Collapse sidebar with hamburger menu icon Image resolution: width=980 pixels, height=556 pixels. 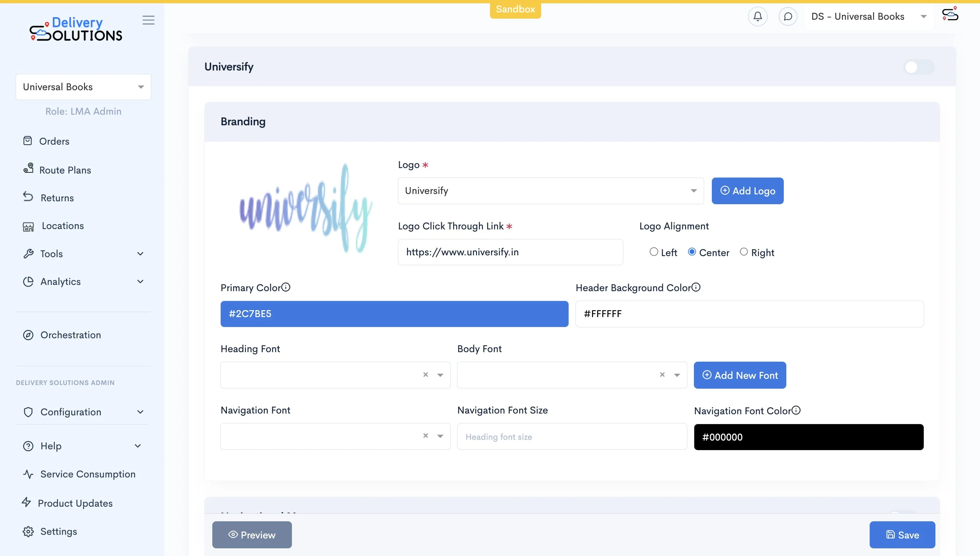click(149, 20)
